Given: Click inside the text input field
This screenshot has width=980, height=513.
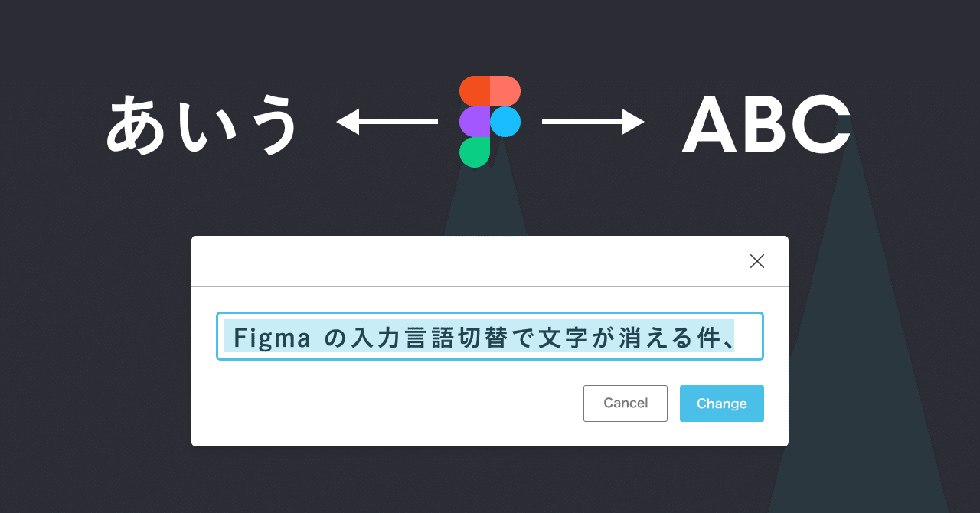Looking at the screenshot, I should [x=490, y=336].
